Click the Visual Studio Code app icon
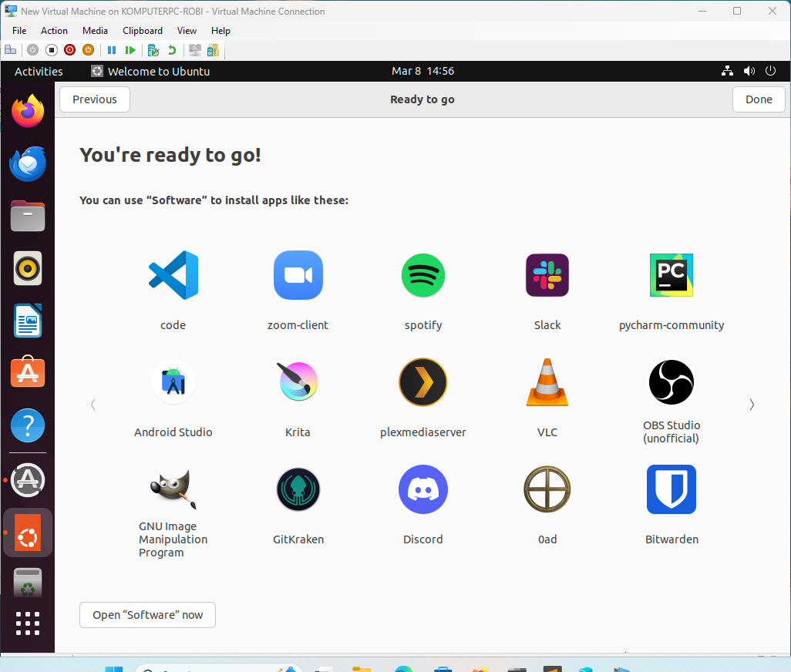The image size is (791, 672). point(173,275)
